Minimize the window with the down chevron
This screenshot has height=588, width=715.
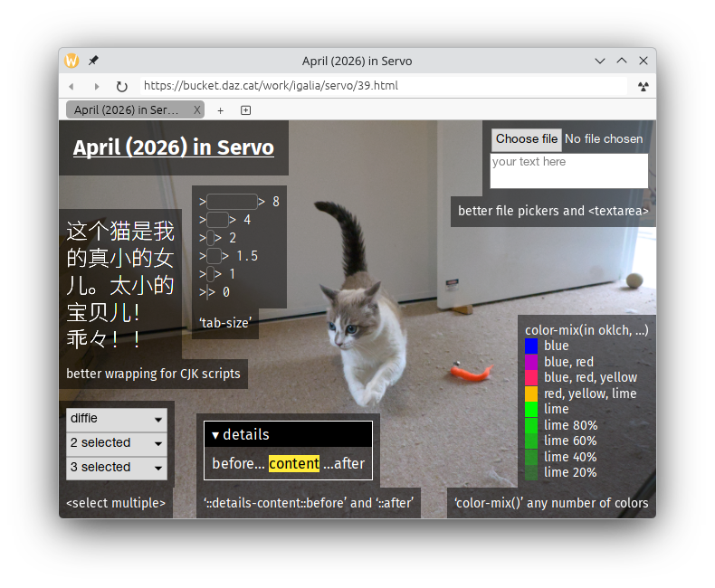[x=600, y=61]
